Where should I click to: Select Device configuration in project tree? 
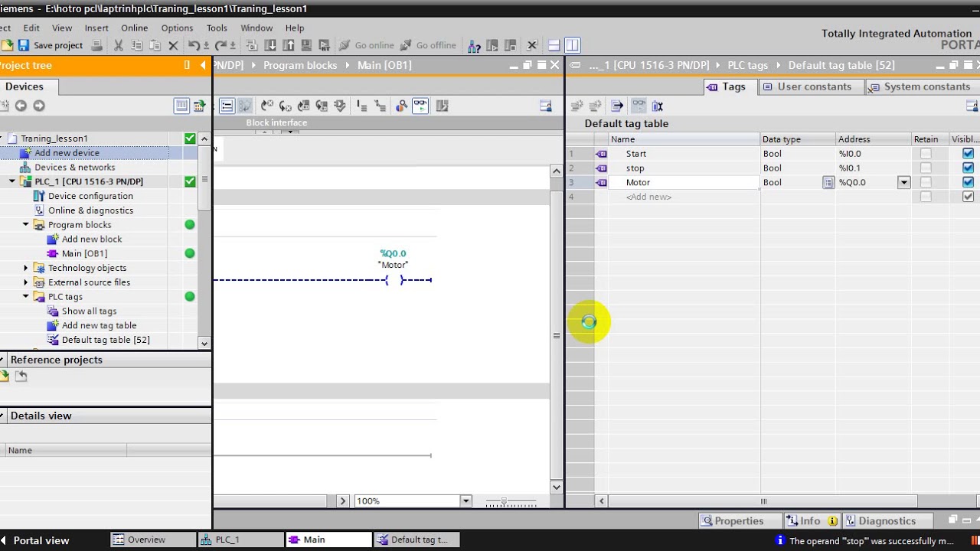[90, 196]
